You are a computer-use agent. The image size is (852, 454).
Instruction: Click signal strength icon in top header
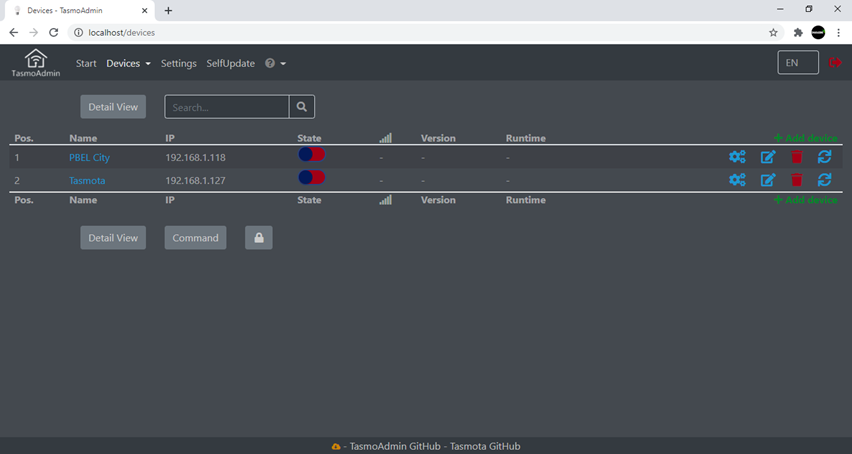385,138
